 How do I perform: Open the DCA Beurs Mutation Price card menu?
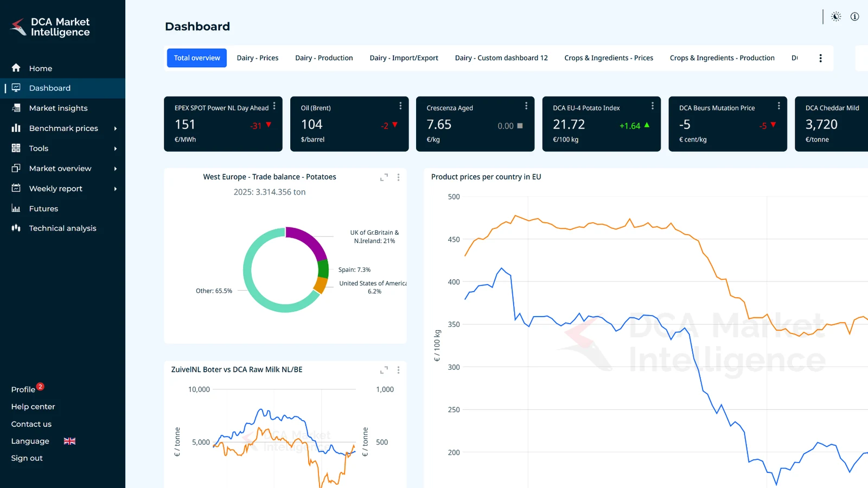(779, 106)
